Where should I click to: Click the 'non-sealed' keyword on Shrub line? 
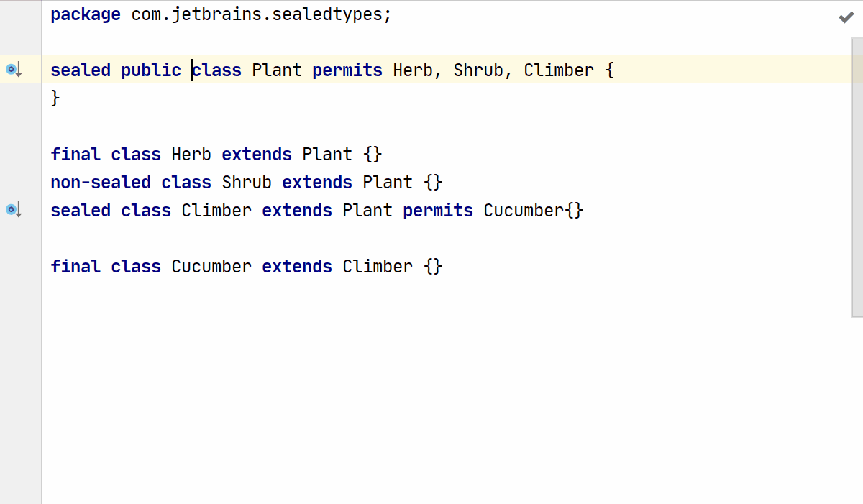(x=101, y=183)
